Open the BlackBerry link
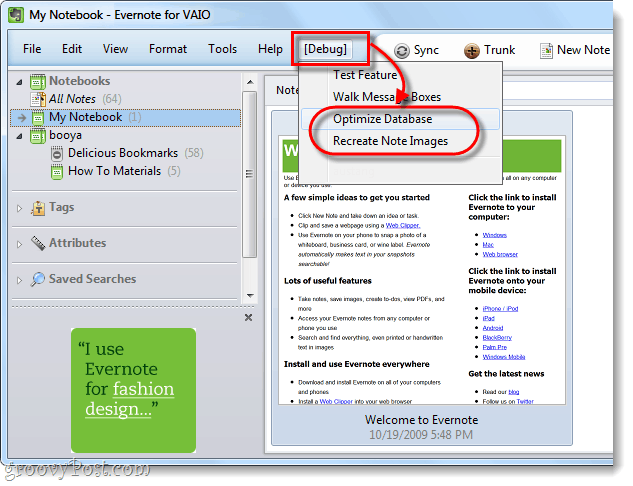The image size is (633, 486). tap(497, 338)
